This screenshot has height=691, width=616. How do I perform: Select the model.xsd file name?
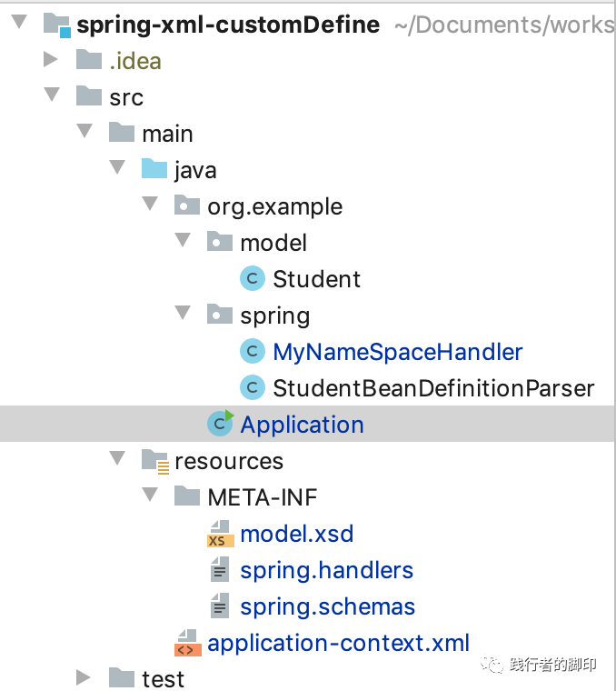click(x=296, y=534)
